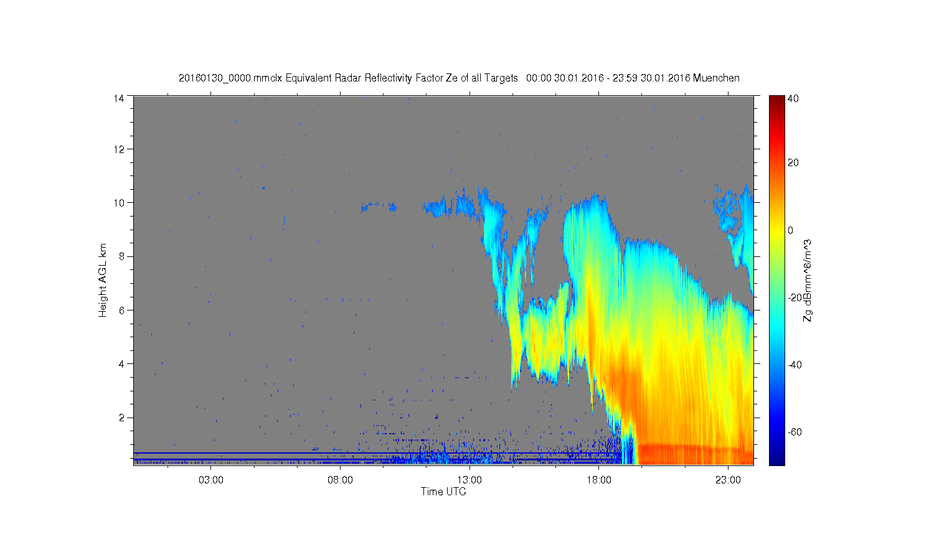Click the 'Time UTC' axis label

[443, 492]
